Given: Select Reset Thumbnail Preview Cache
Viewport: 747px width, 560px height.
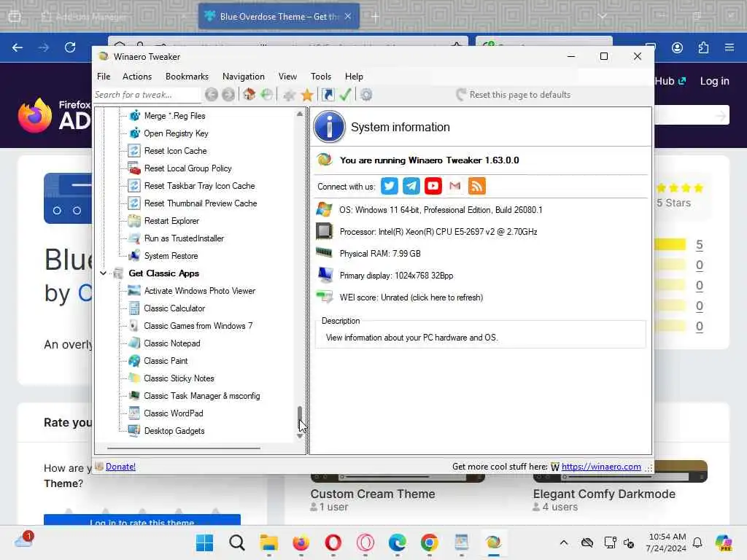Looking at the screenshot, I should (x=201, y=203).
